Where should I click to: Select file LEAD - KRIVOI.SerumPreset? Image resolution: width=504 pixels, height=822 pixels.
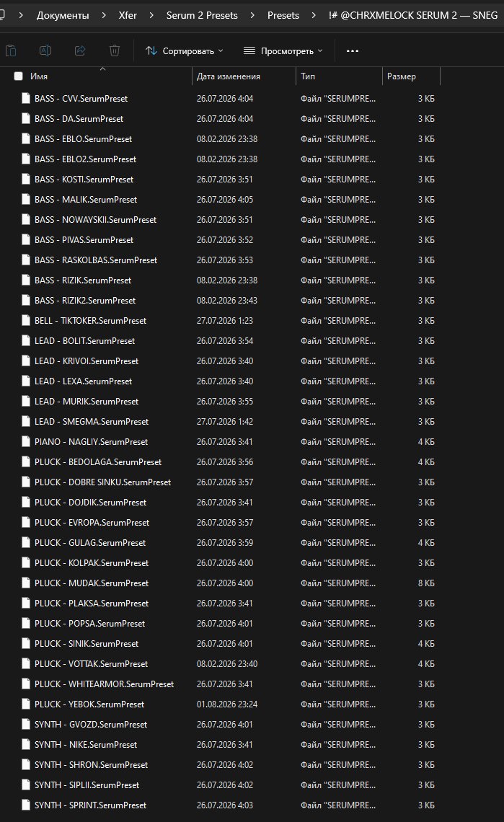[x=87, y=361]
